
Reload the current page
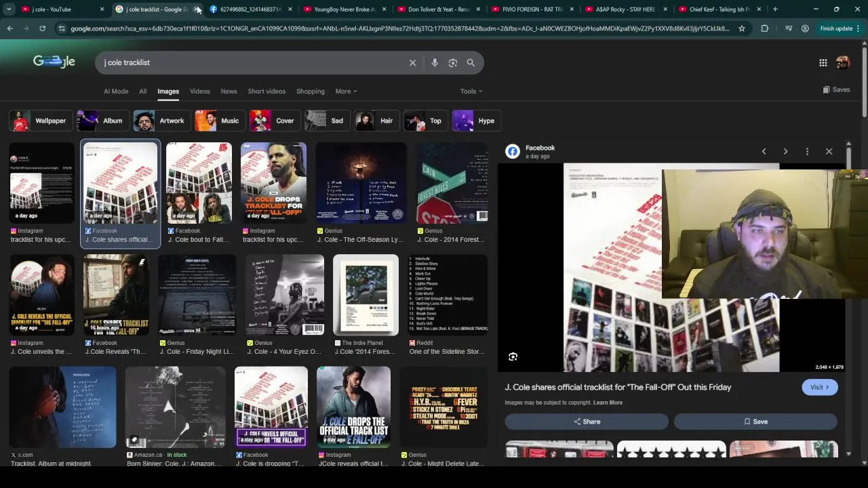pos(42,28)
